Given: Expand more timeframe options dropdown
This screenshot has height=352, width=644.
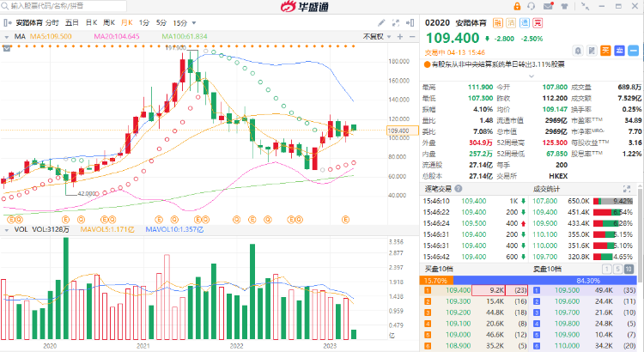Looking at the screenshot, I should [194, 23].
